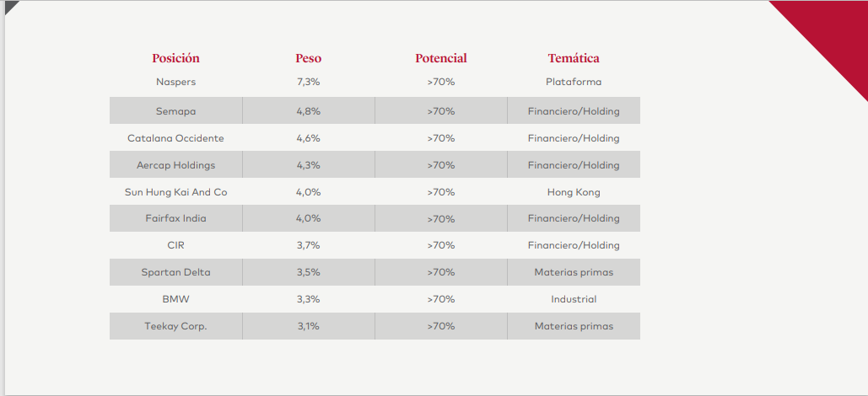Select the Fairfax India cell
Image resolution: width=868 pixels, height=396 pixels.
[176, 218]
